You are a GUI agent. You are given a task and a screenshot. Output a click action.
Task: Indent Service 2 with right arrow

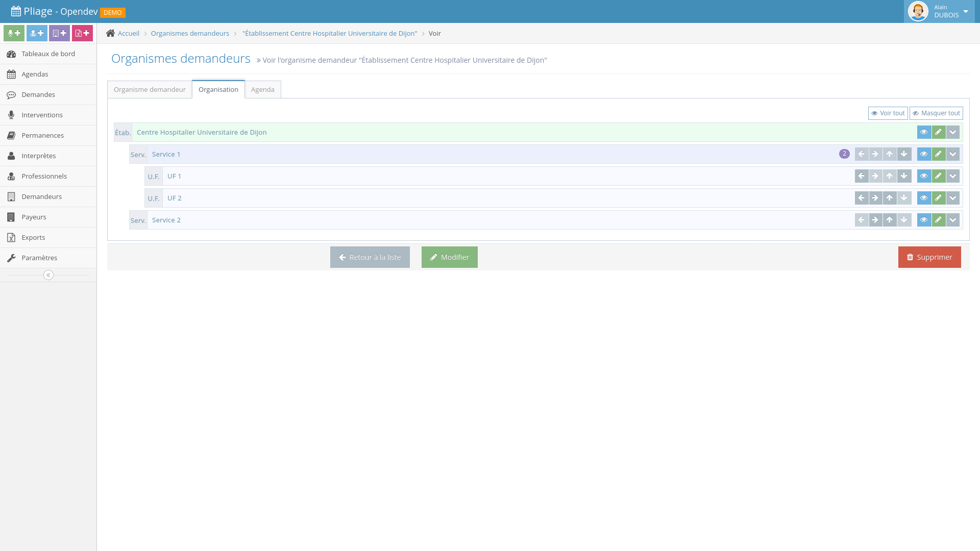tap(875, 220)
